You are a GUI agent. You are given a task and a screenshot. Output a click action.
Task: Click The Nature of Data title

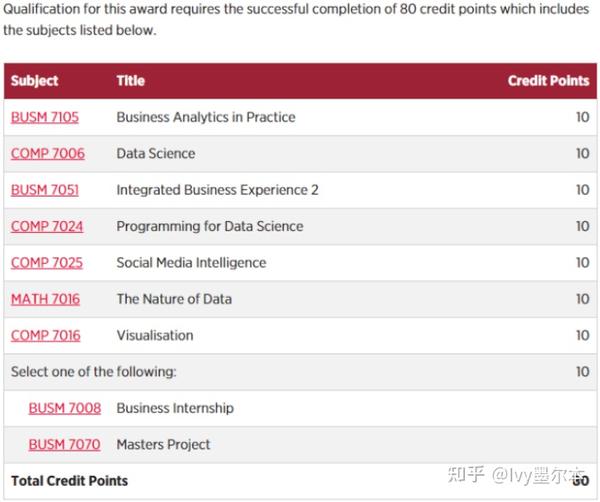point(174,299)
